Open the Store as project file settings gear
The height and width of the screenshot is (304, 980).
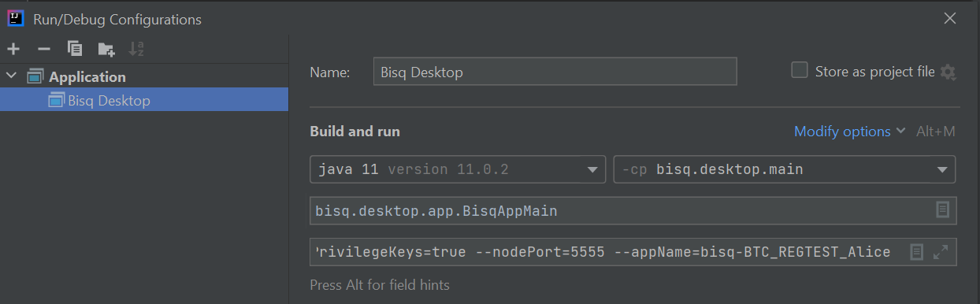[948, 72]
